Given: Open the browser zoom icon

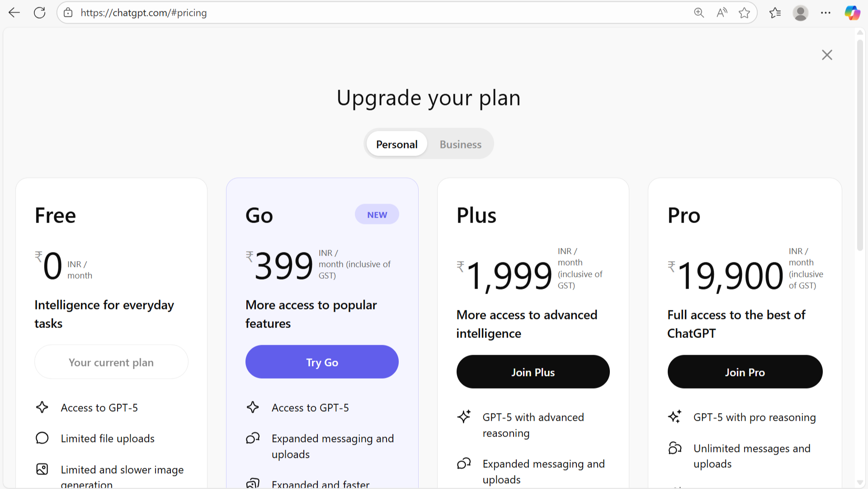Looking at the screenshot, I should coord(699,13).
